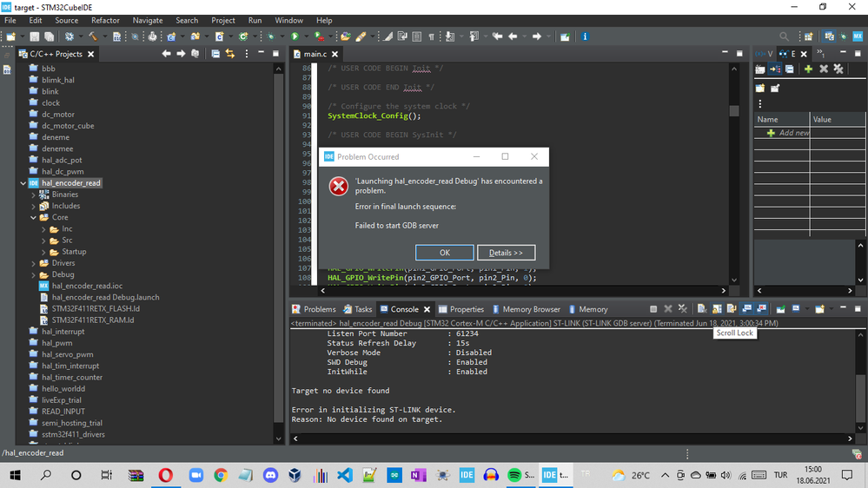
Task: Remove selected expression X icon
Action: pos(824,69)
